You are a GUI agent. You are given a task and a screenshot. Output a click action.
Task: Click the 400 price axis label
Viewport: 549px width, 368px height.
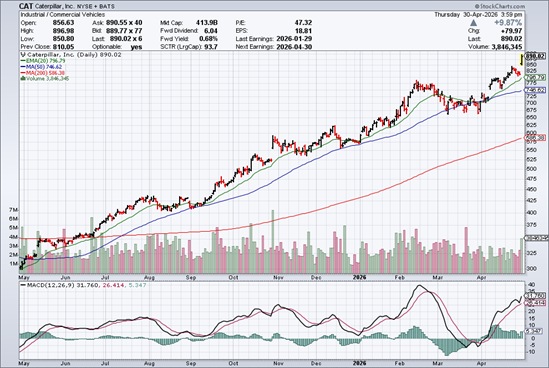click(531, 213)
